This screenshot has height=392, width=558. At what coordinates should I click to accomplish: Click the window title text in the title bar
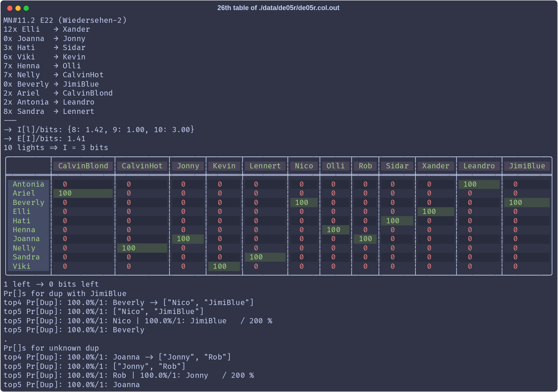(278, 8)
